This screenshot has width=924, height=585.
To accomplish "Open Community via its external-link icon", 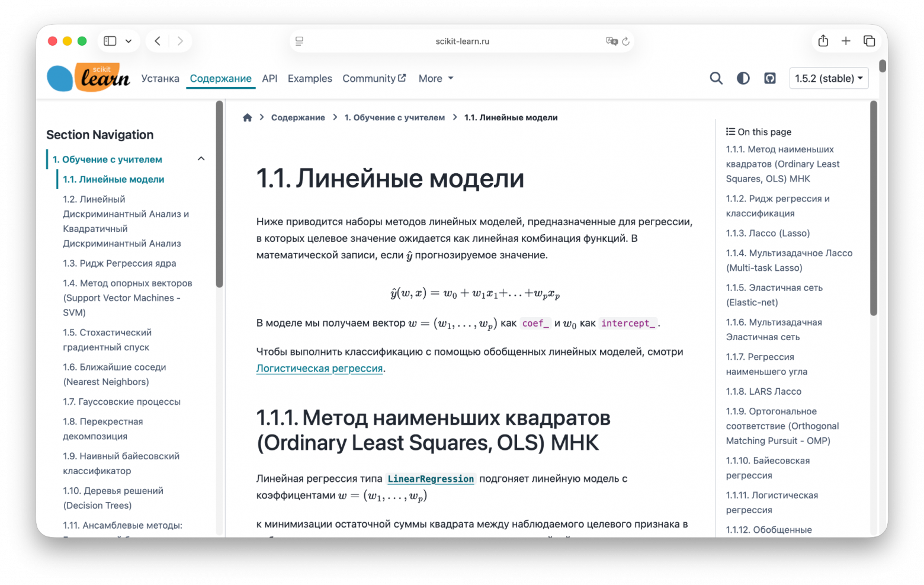I will click(x=402, y=78).
